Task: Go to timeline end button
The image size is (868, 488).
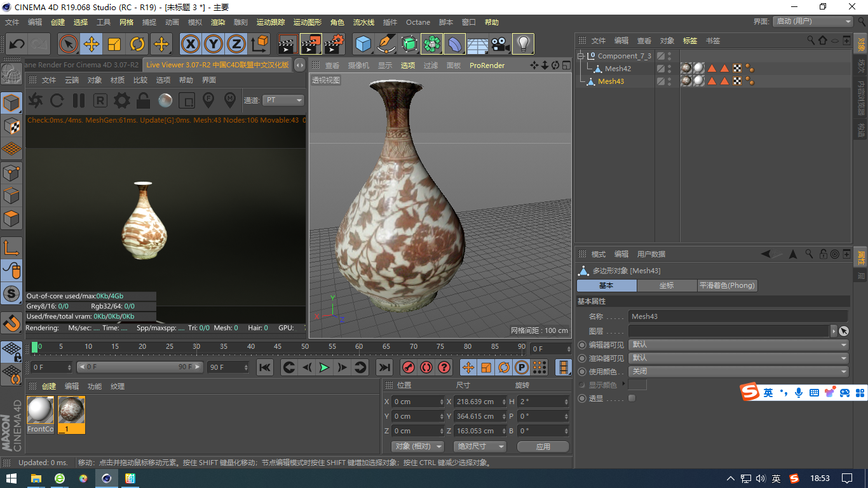Action: 384,367
